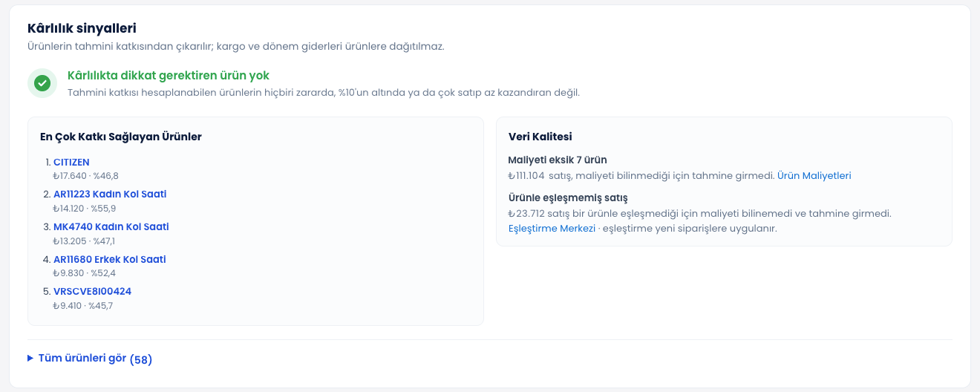Click the '₺111.104 satış' amount text
This screenshot has width=980, height=392.
[x=540, y=176]
